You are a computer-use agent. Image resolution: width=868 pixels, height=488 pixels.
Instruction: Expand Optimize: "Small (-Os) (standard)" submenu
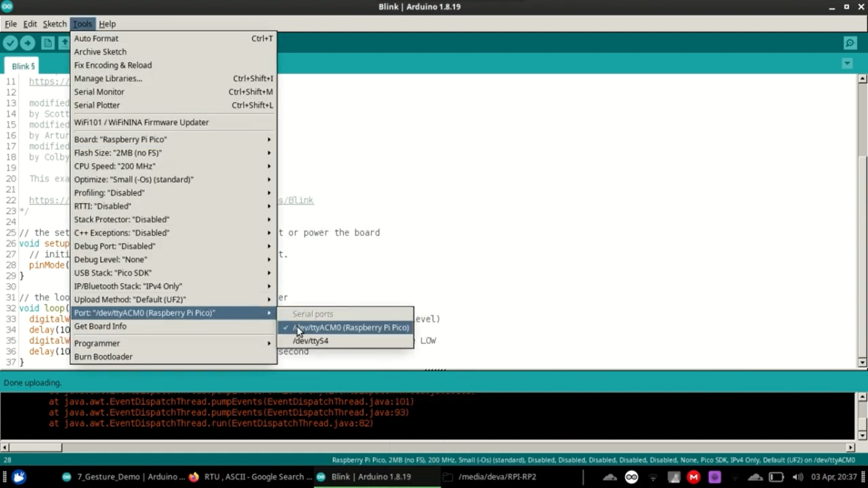point(173,179)
